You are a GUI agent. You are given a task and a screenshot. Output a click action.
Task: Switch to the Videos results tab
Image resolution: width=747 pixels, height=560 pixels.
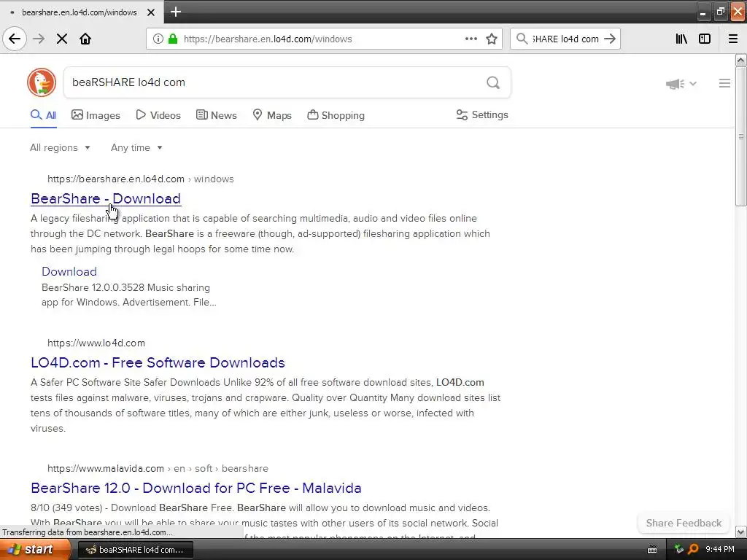pyautogui.click(x=158, y=115)
